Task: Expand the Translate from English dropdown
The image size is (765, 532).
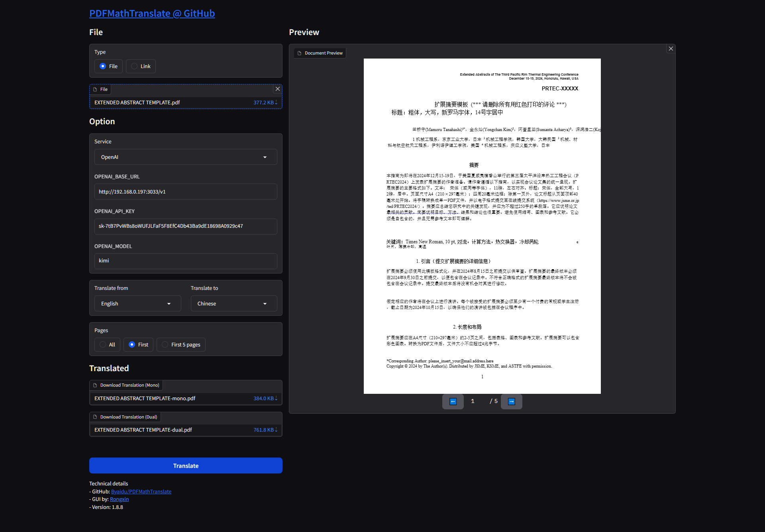Action: [137, 303]
